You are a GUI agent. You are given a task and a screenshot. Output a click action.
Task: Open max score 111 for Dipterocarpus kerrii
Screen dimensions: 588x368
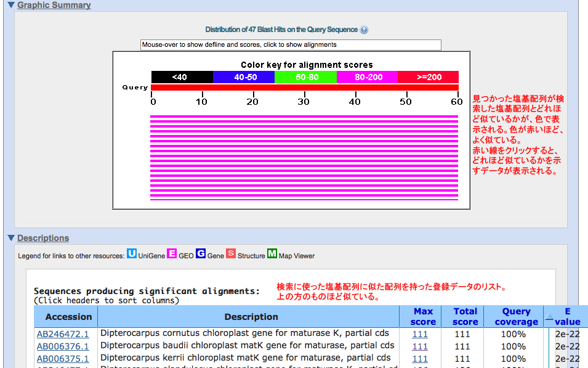pos(420,359)
